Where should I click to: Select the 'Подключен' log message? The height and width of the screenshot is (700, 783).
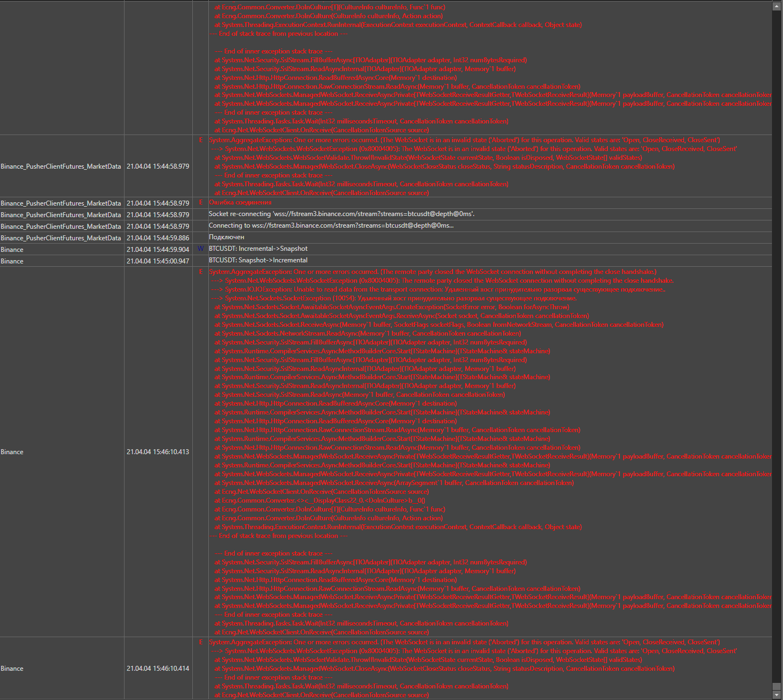click(226, 237)
